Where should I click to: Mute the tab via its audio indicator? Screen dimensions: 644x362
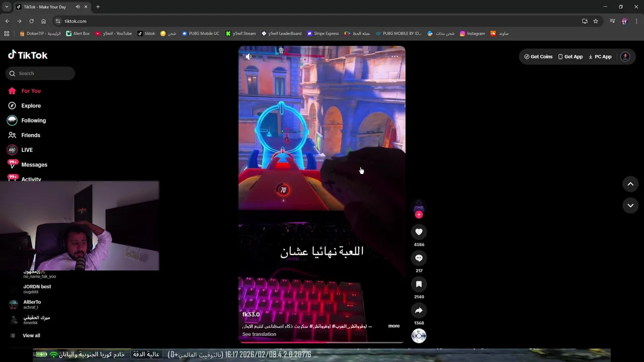[77, 7]
